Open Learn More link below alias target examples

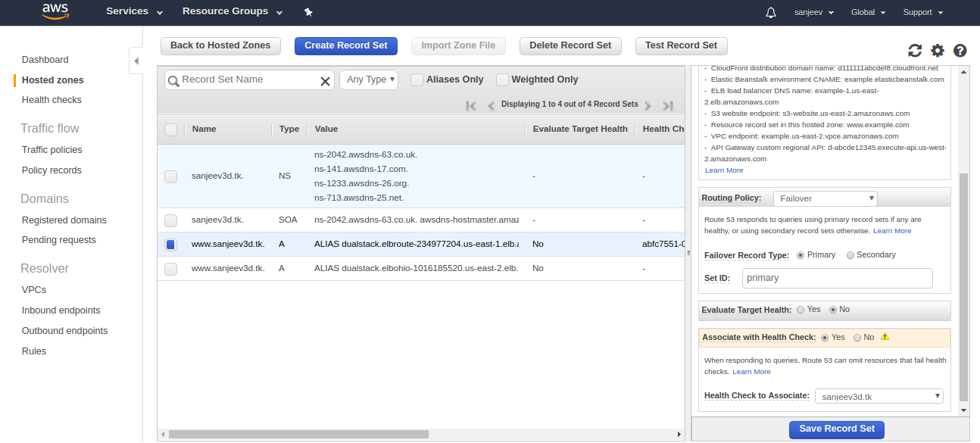[x=724, y=170]
